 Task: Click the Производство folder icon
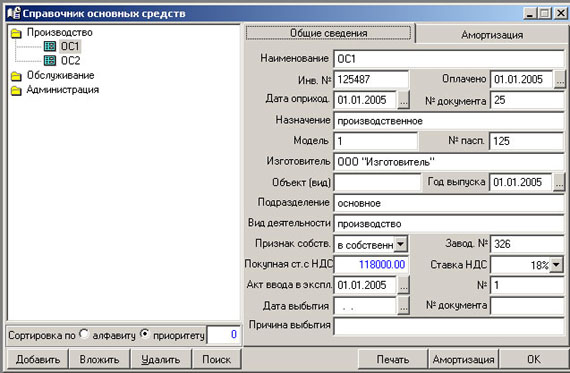coord(16,34)
